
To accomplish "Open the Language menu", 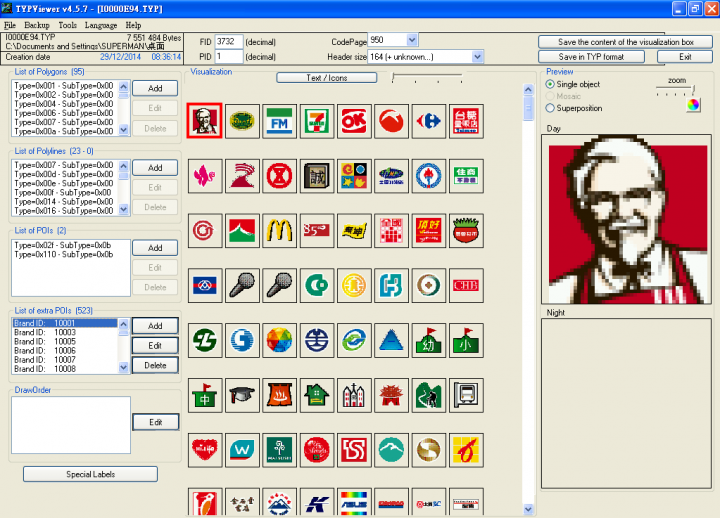I will [101, 25].
